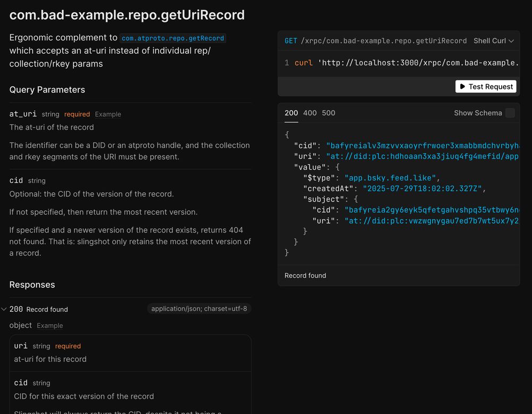Open the com.atproto.repo.getRecord link
532x414 pixels.
[173, 38]
